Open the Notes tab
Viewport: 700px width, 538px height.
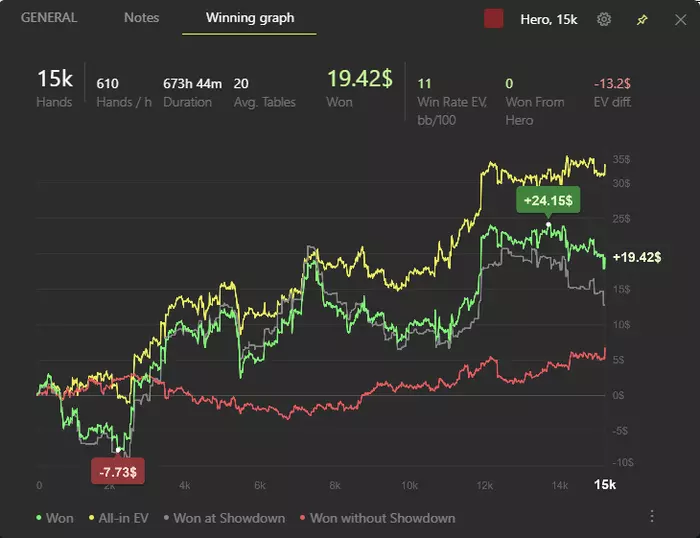coord(141,18)
